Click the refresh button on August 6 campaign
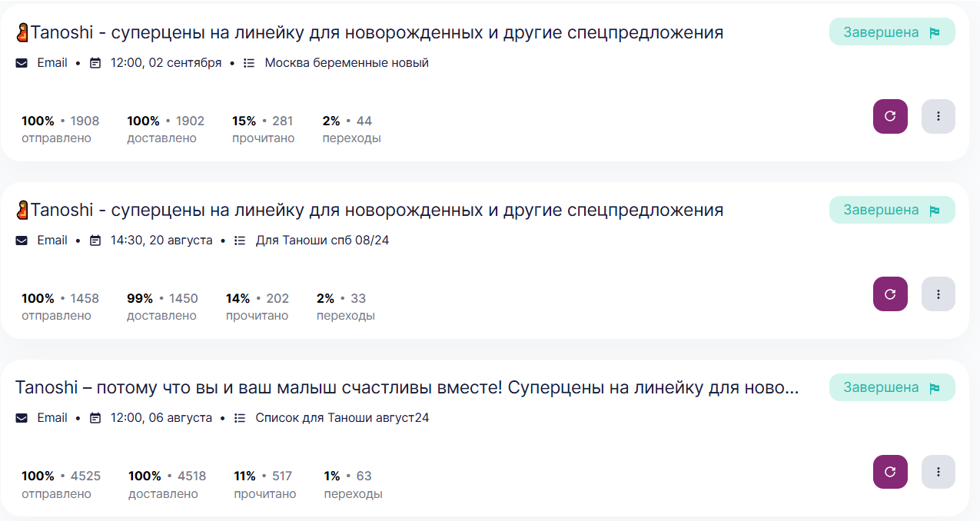Image resolution: width=980 pixels, height=521 pixels. coord(890,472)
